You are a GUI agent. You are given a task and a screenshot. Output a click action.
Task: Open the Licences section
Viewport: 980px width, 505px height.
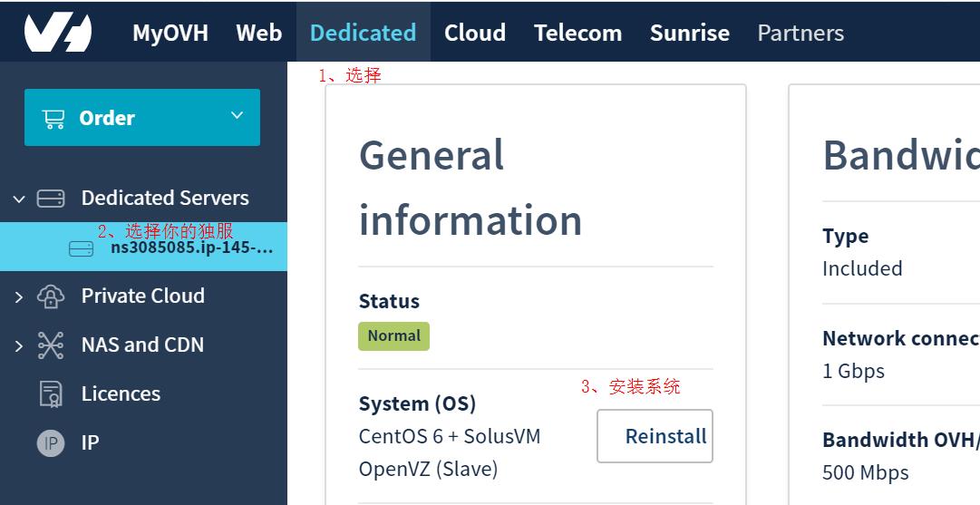121,393
